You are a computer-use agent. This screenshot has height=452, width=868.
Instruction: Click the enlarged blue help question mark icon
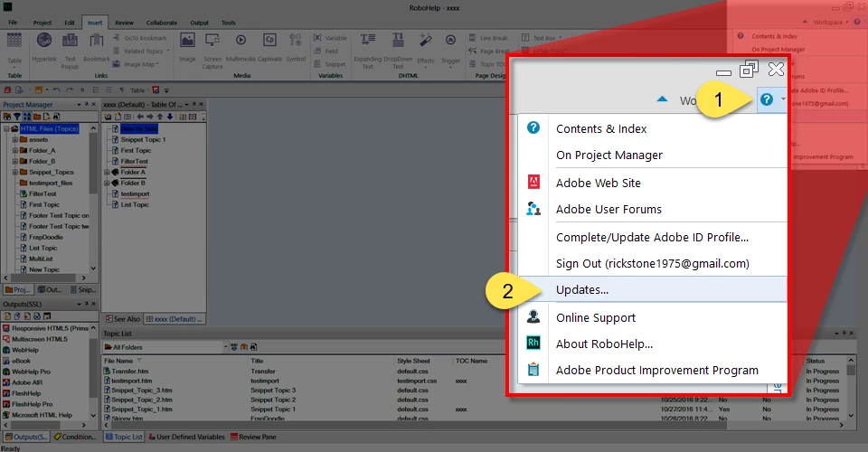[x=767, y=99]
